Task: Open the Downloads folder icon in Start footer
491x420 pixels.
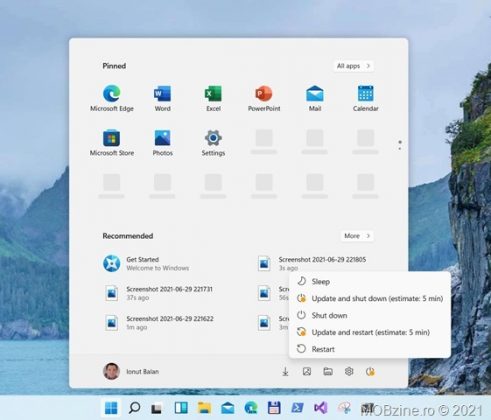Action: point(285,371)
